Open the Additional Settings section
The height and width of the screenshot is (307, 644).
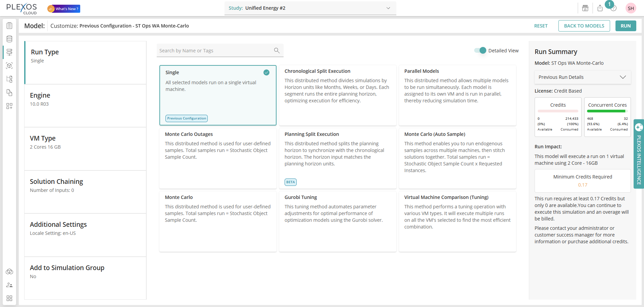pyautogui.click(x=85, y=235)
